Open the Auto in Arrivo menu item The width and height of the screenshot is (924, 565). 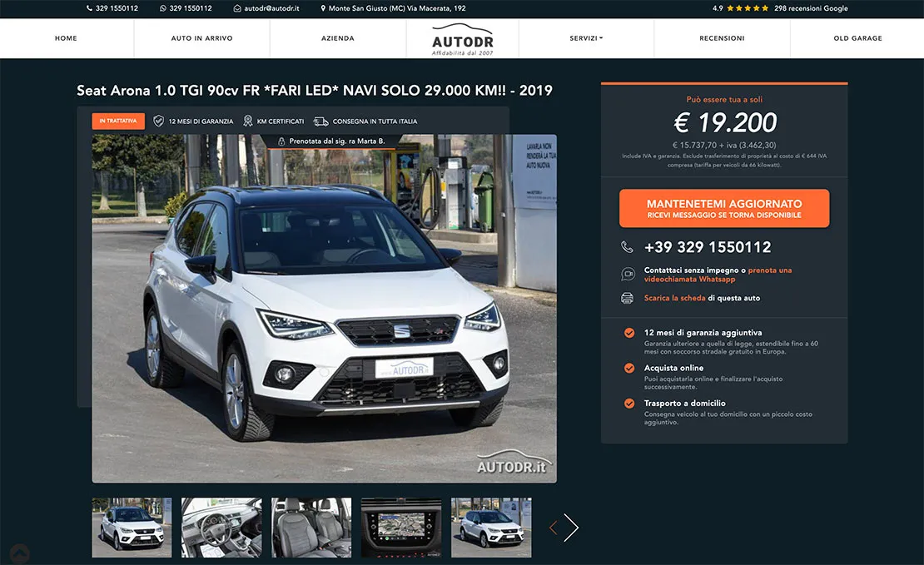tap(202, 38)
